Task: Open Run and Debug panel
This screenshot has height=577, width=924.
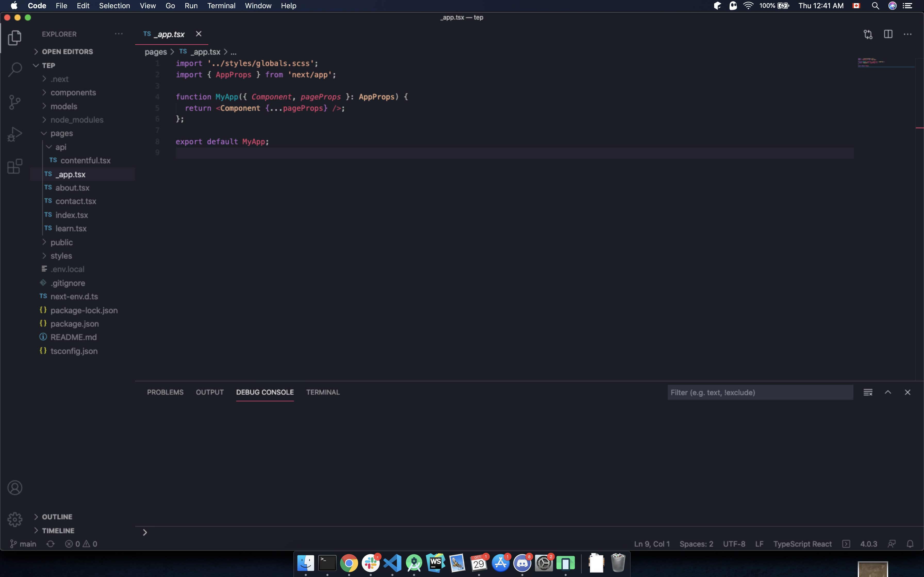Action: tap(14, 134)
